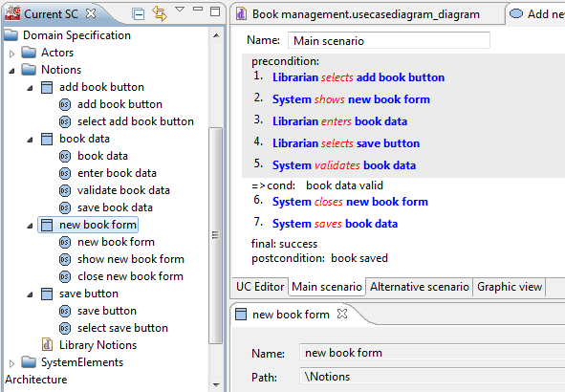
Task: Select the Library Notions tree item
Action: pyautogui.click(x=98, y=345)
